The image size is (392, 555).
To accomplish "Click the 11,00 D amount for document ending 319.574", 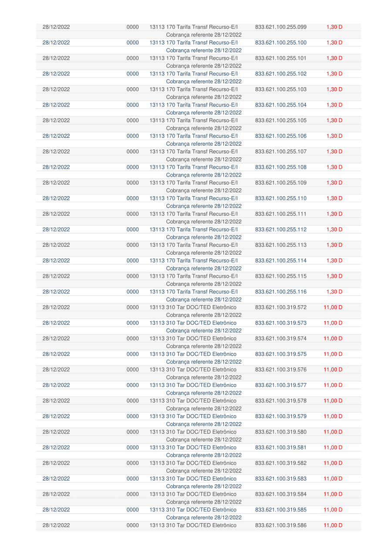I will tap(333, 338).
